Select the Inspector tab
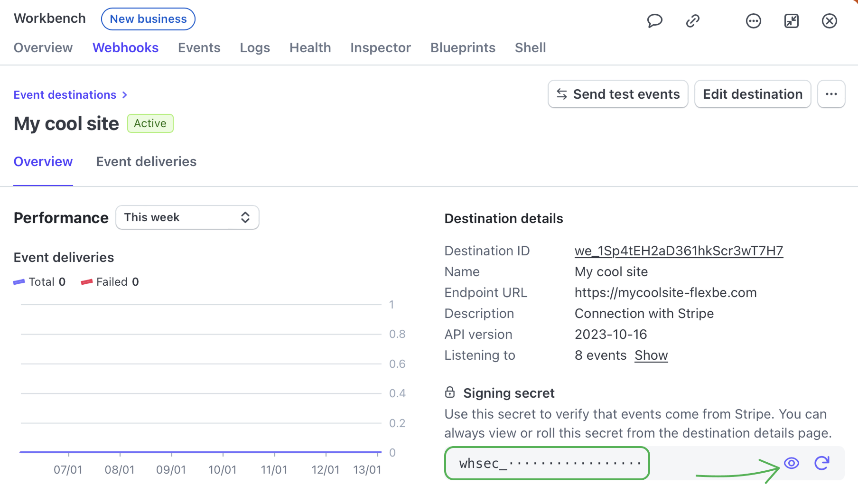Image resolution: width=858 pixels, height=504 pixels. coord(380,48)
